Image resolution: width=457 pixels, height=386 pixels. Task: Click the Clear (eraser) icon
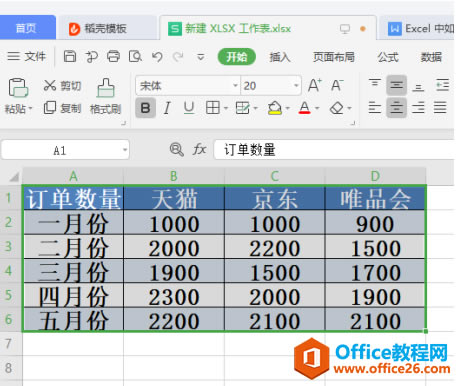337,108
